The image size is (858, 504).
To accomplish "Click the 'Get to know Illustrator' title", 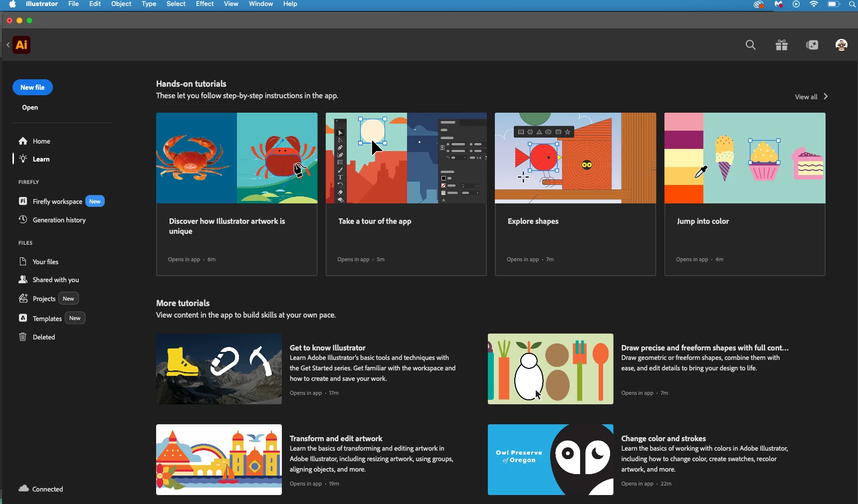I will [x=328, y=347].
